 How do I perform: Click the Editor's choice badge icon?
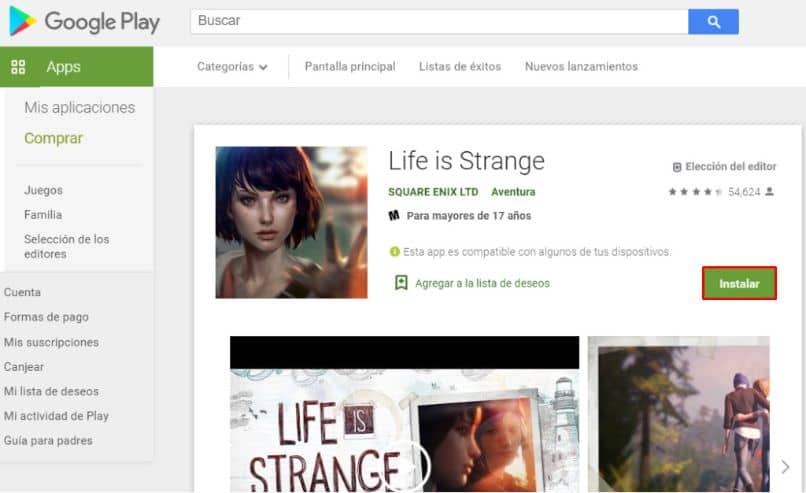click(x=677, y=167)
